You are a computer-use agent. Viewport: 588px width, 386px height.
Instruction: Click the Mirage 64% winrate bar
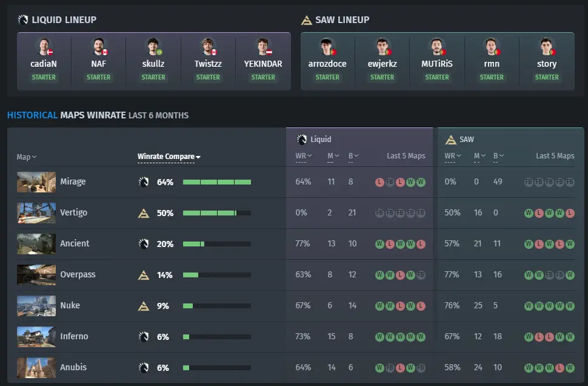tap(217, 182)
